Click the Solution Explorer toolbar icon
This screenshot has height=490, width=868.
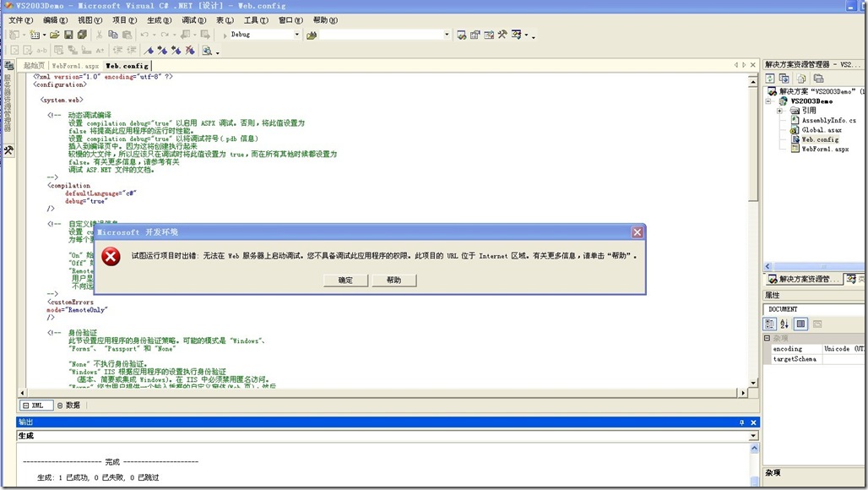pos(462,35)
